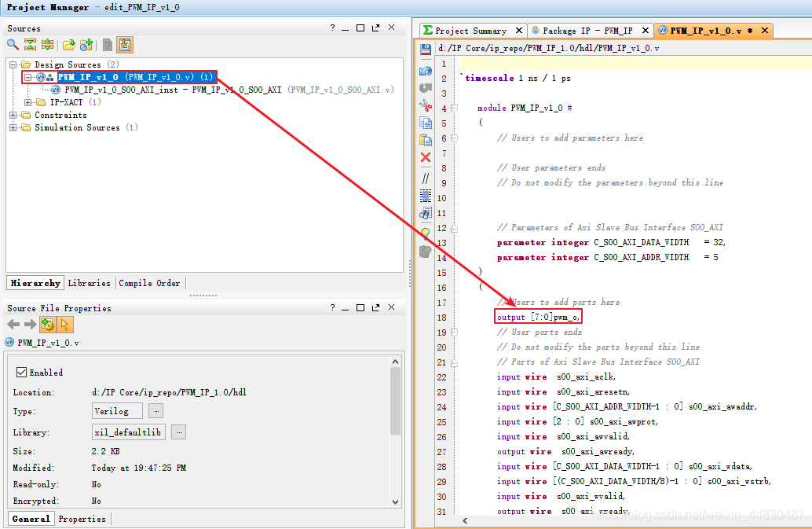Click the properties panel scroll up arrow
The height and width of the screenshot is (529, 812).
point(396,362)
